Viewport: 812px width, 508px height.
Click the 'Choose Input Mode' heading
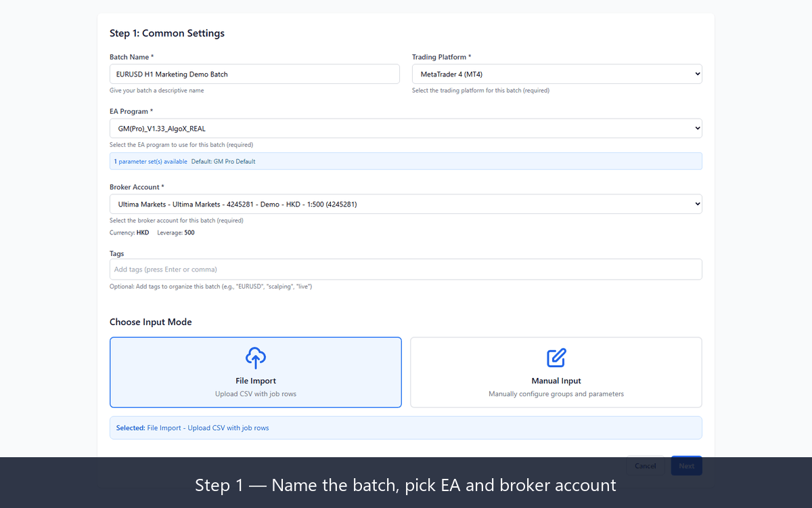coord(151,322)
